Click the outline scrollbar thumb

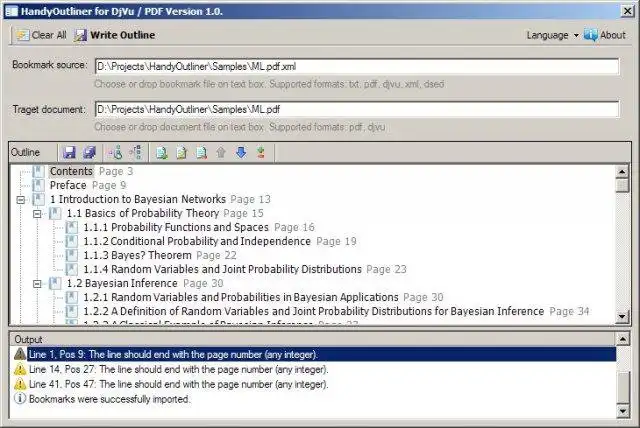(x=622, y=186)
